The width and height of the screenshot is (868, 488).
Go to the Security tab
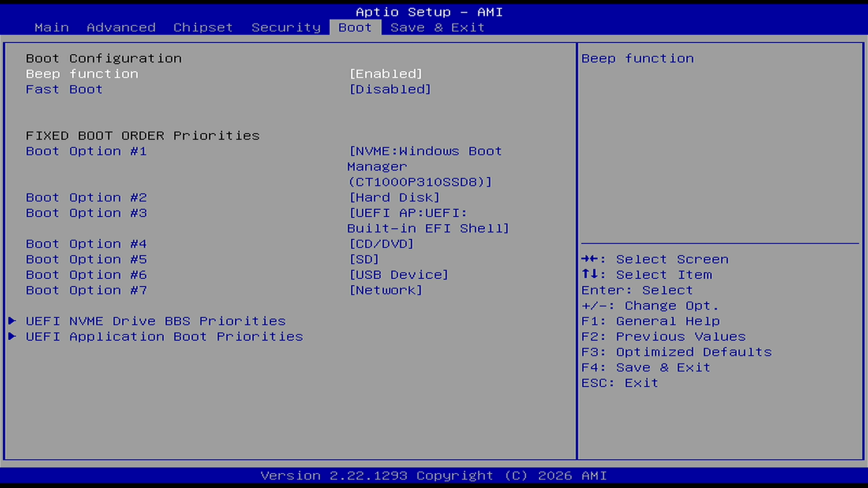point(286,27)
